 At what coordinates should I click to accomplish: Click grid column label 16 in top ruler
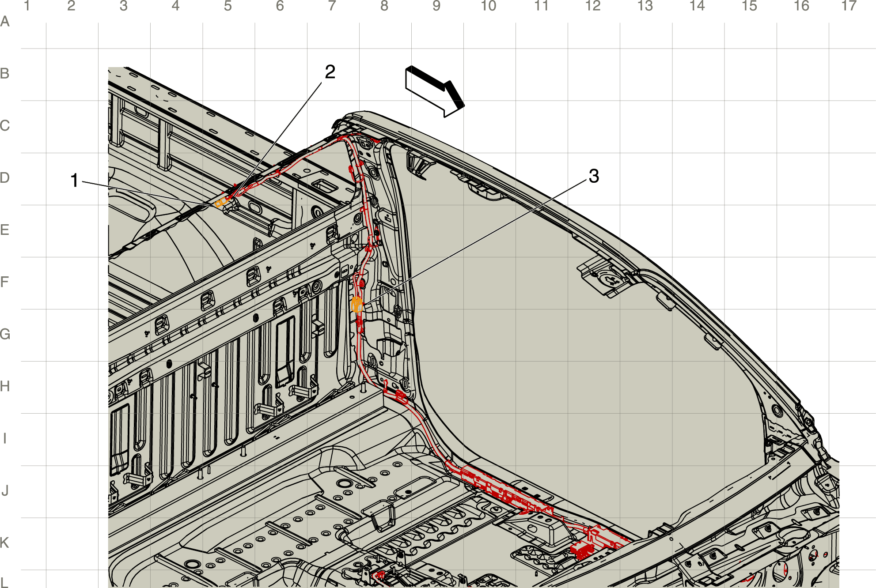(x=801, y=6)
